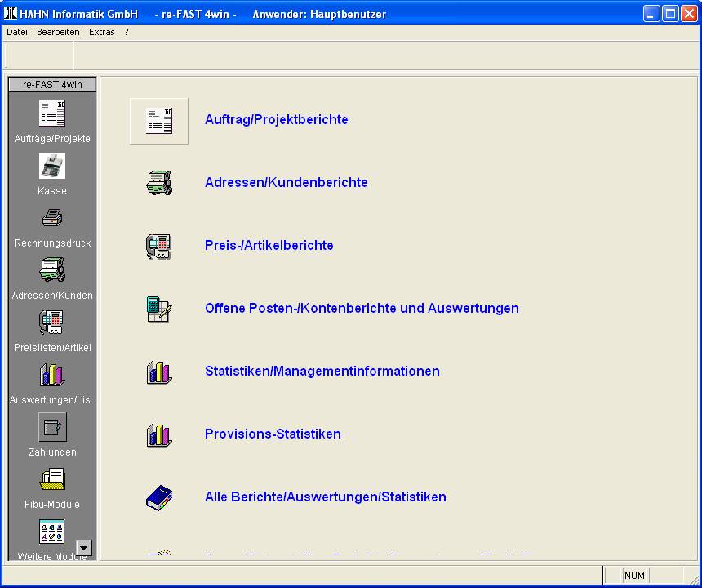Viewport: 702px width, 588px height.
Task: Close the re-FAST 4win window
Action: [x=689, y=14]
